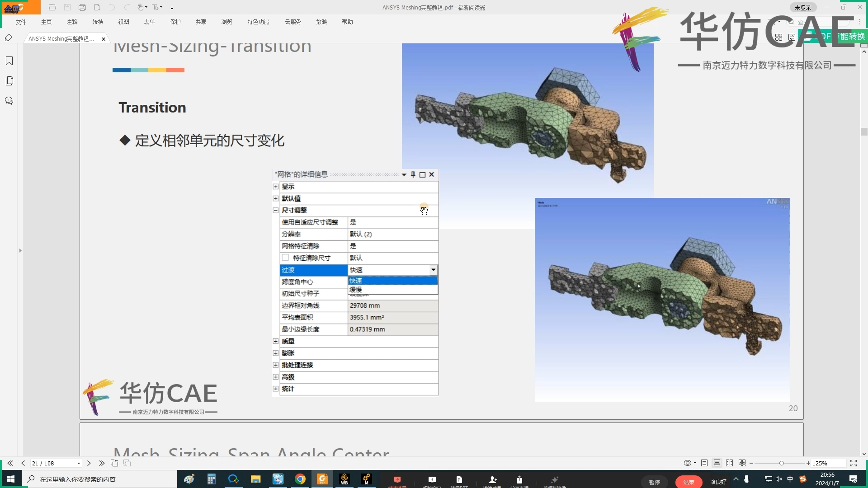Click the Undo arrow icon
This screenshot has width=868, height=488.
click(x=112, y=7)
